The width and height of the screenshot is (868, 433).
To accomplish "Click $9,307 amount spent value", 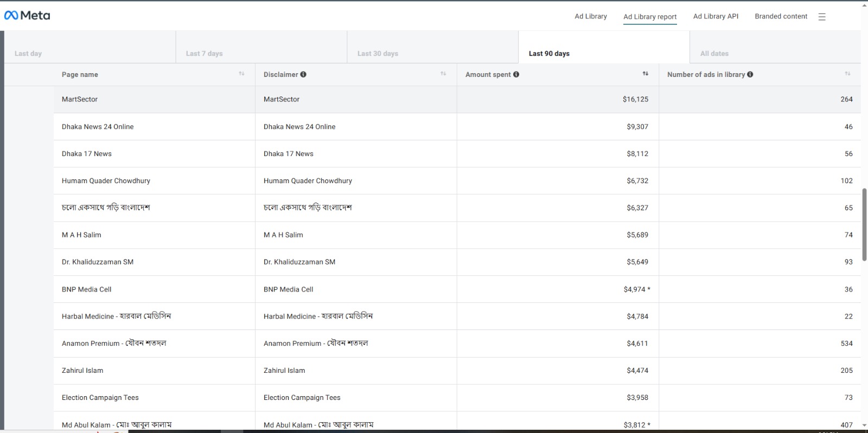I will (x=637, y=127).
